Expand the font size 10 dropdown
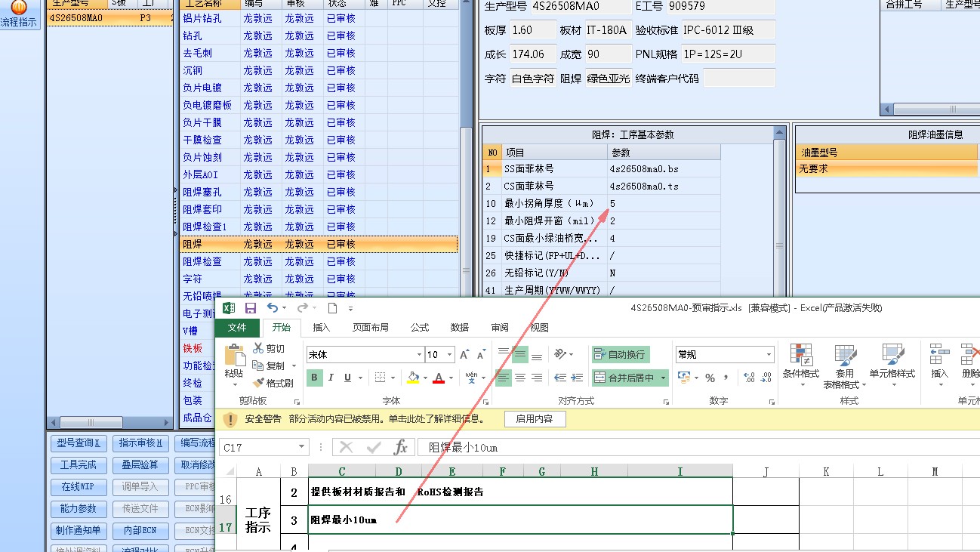The width and height of the screenshot is (980, 552). pyautogui.click(x=451, y=354)
